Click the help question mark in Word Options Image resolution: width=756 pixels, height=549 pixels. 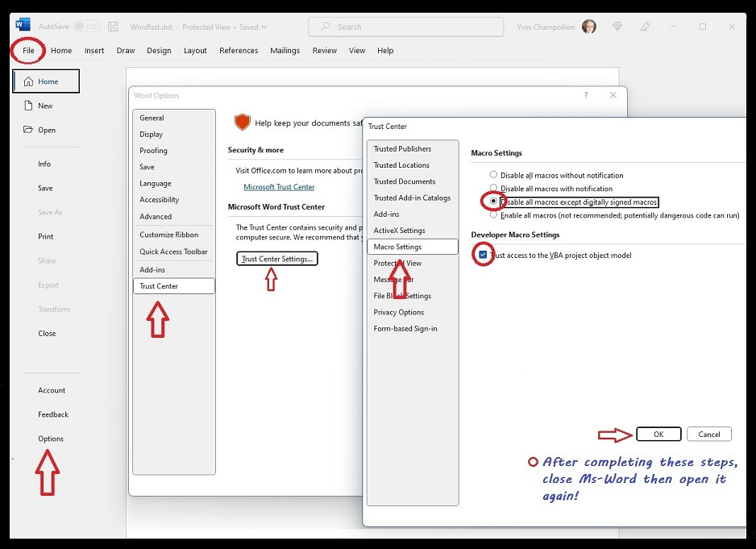[586, 95]
